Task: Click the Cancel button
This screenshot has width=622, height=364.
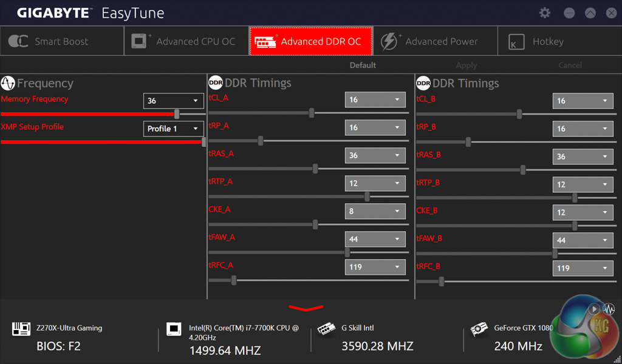Action: click(x=570, y=66)
